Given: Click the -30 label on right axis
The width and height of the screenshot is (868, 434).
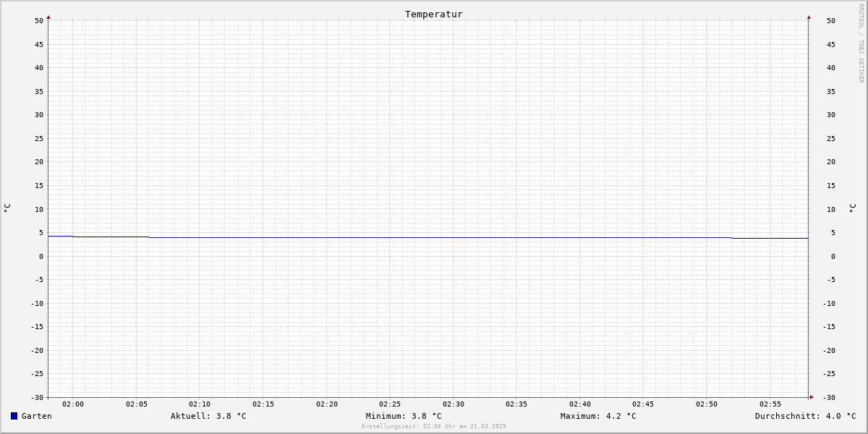Looking at the screenshot, I should click(x=829, y=397).
